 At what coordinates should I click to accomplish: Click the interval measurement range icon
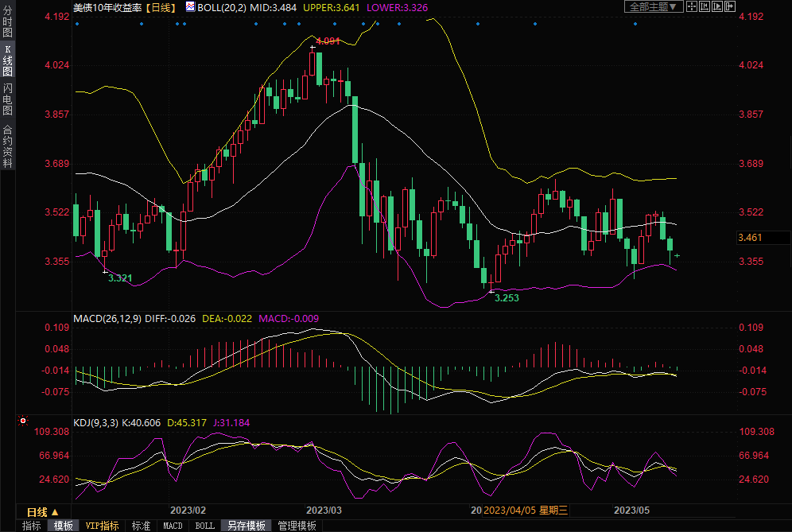coord(705,6)
